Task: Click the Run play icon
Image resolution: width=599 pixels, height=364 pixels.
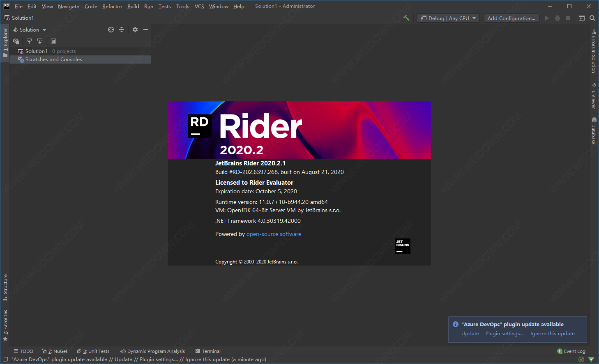Action: click(547, 18)
